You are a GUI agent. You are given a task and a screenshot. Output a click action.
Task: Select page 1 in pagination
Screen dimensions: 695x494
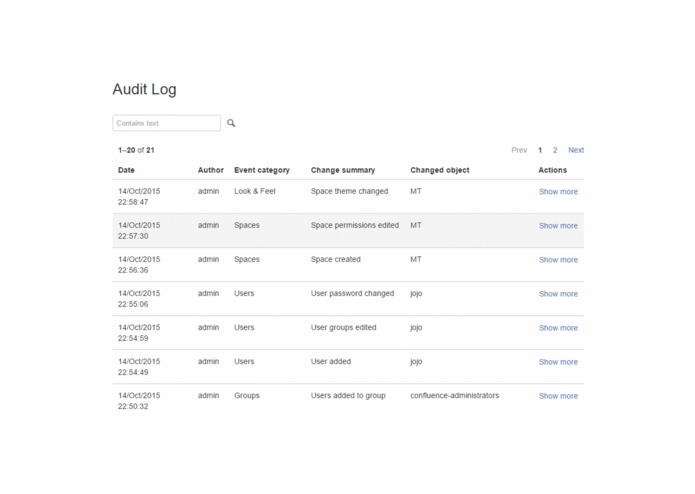pos(540,150)
